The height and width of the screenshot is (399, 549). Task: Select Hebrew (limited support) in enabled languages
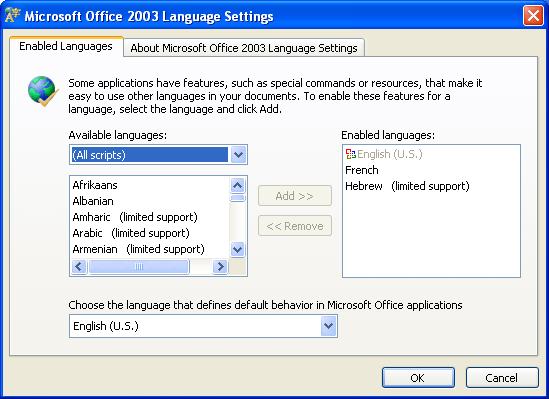click(431, 186)
